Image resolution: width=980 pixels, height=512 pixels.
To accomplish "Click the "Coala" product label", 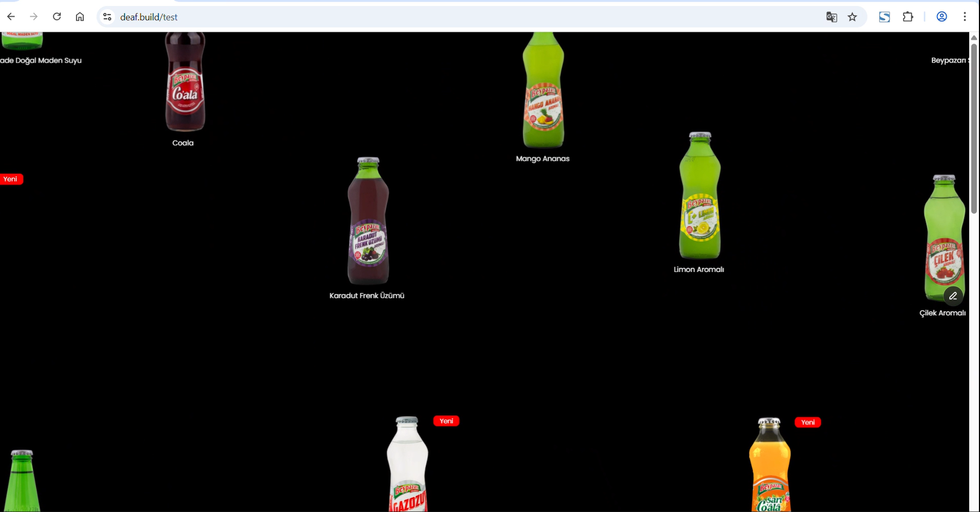I will (x=183, y=143).
